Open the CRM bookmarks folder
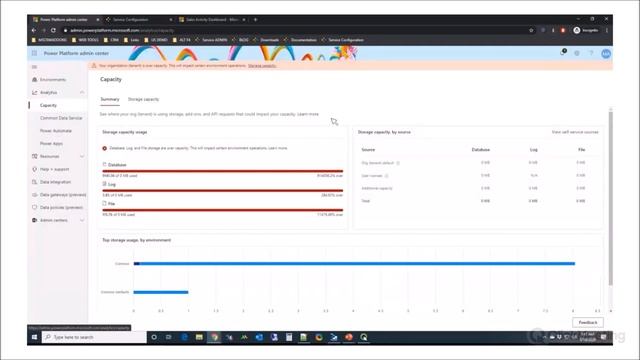640x360 pixels. [x=111, y=40]
